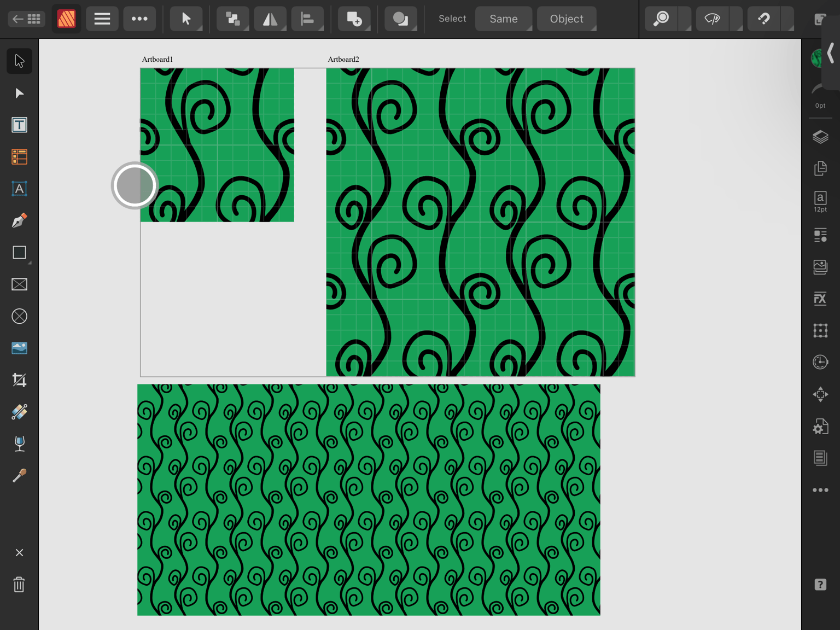Viewport: 840px width, 630px height.
Task: Open the three-dots Edit menu in top toolbar
Action: point(139,19)
